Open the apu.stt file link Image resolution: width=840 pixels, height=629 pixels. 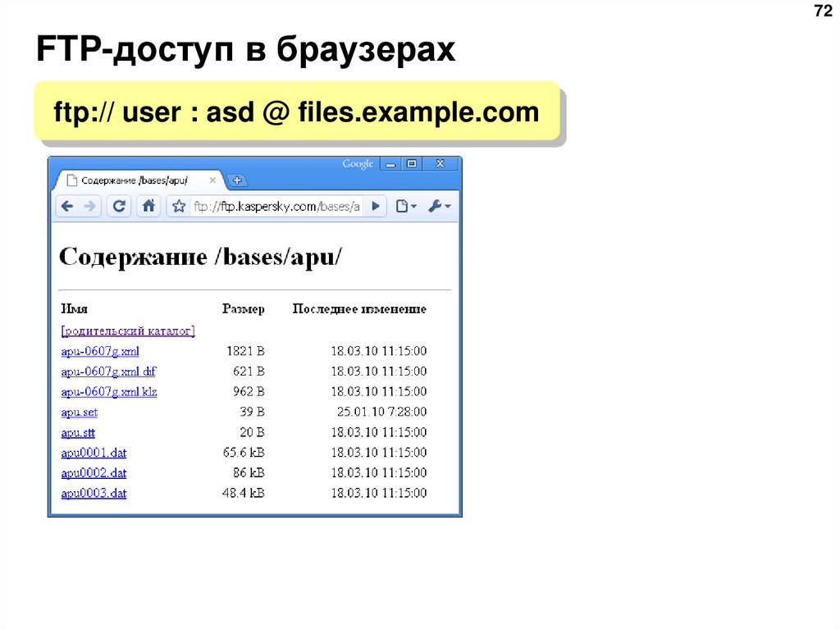[78, 432]
